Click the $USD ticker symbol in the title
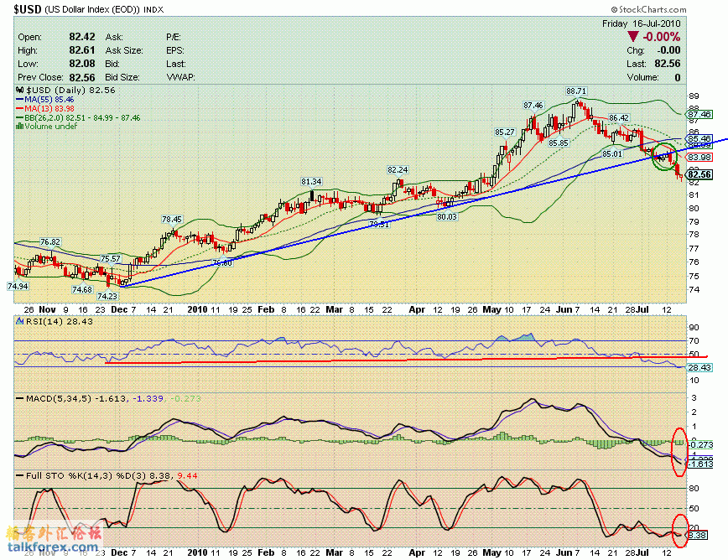The width and height of the screenshot is (728, 560). 28,9
